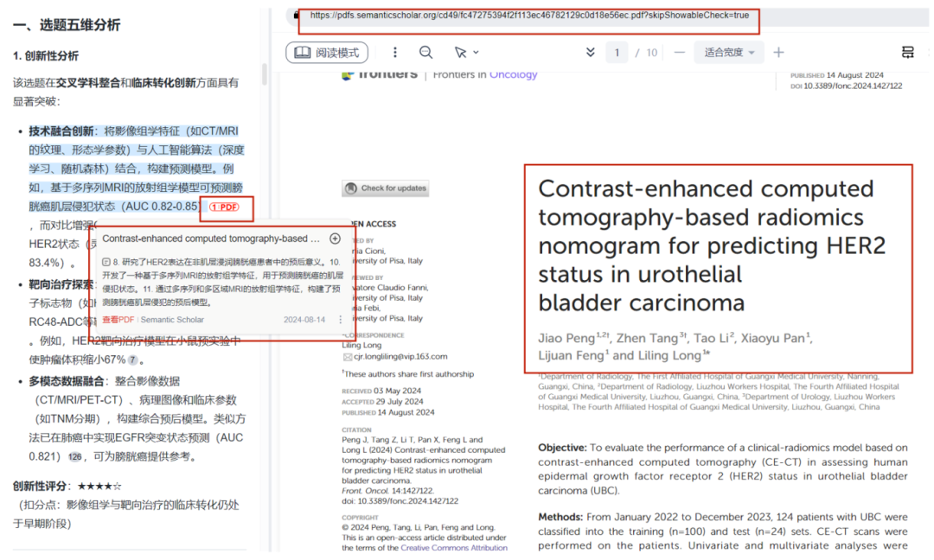
Task: Click the citation popup title "Contrast-enhanced computed tomography-based"
Action: (211, 239)
